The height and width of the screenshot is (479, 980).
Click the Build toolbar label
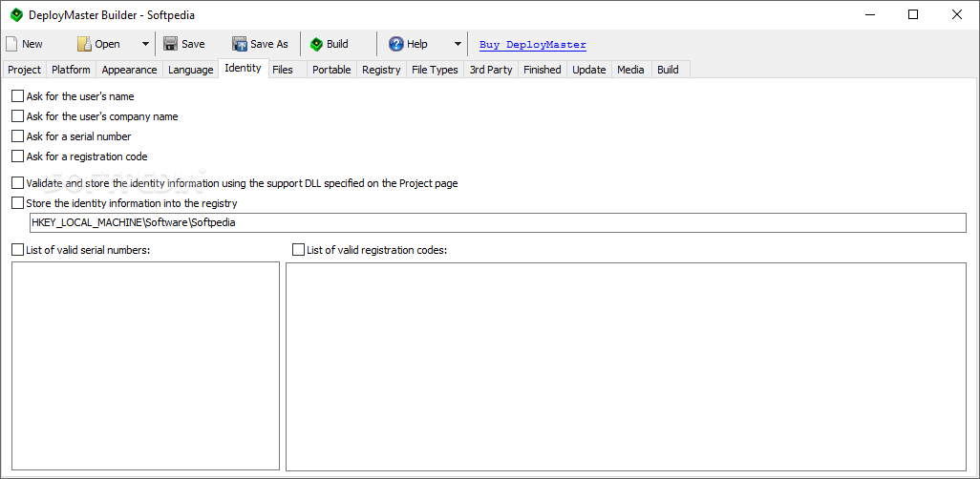[337, 44]
